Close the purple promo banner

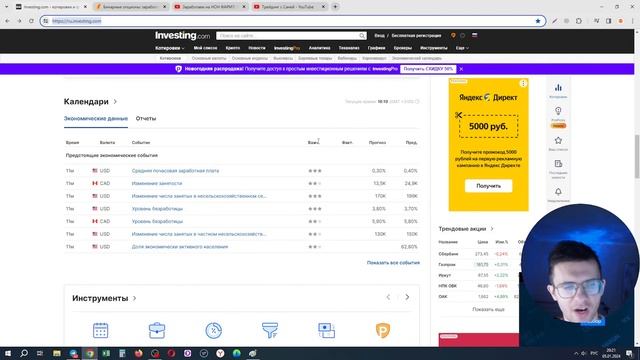pyautogui.click(x=461, y=69)
